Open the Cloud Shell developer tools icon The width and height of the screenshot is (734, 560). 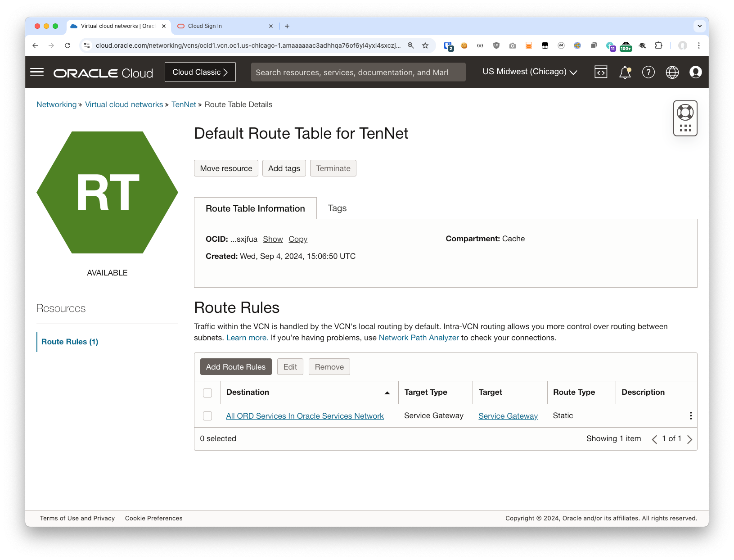tap(601, 72)
